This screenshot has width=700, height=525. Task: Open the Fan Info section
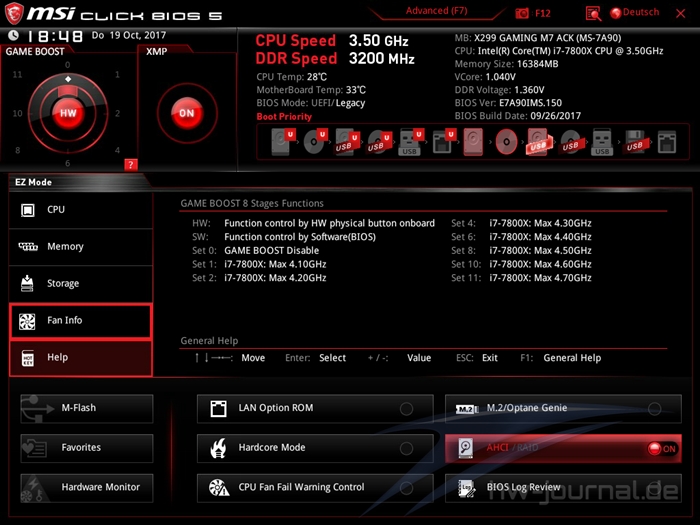click(81, 321)
